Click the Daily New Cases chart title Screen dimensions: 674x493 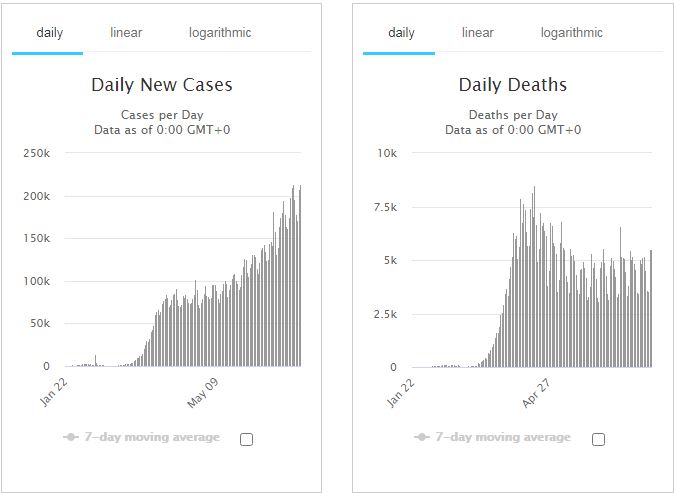coord(162,85)
